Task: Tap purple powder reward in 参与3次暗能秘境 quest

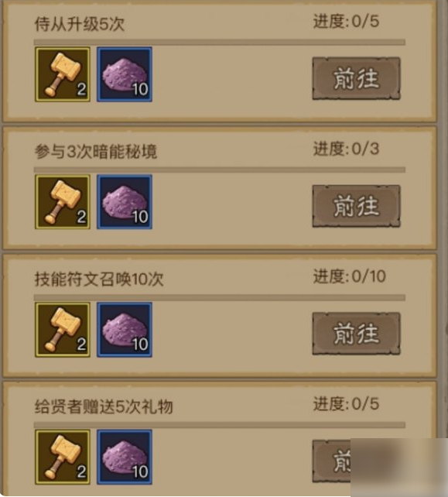Action: point(125,202)
